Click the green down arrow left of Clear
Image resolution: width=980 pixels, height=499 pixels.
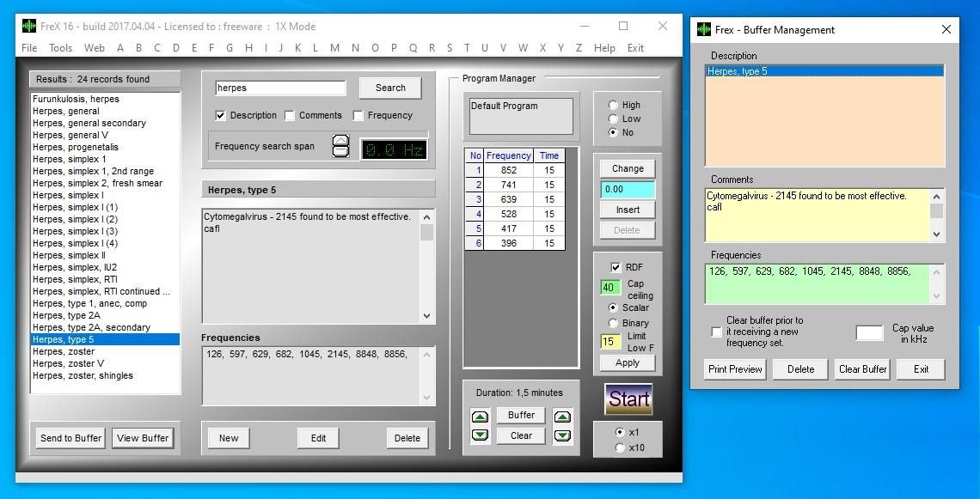(x=480, y=435)
